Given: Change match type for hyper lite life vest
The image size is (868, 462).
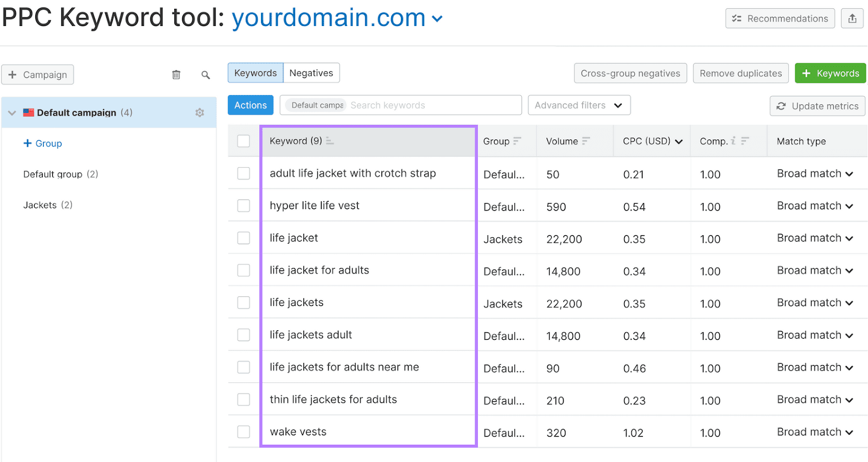Looking at the screenshot, I should pyautogui.click(x=815, y=206).
